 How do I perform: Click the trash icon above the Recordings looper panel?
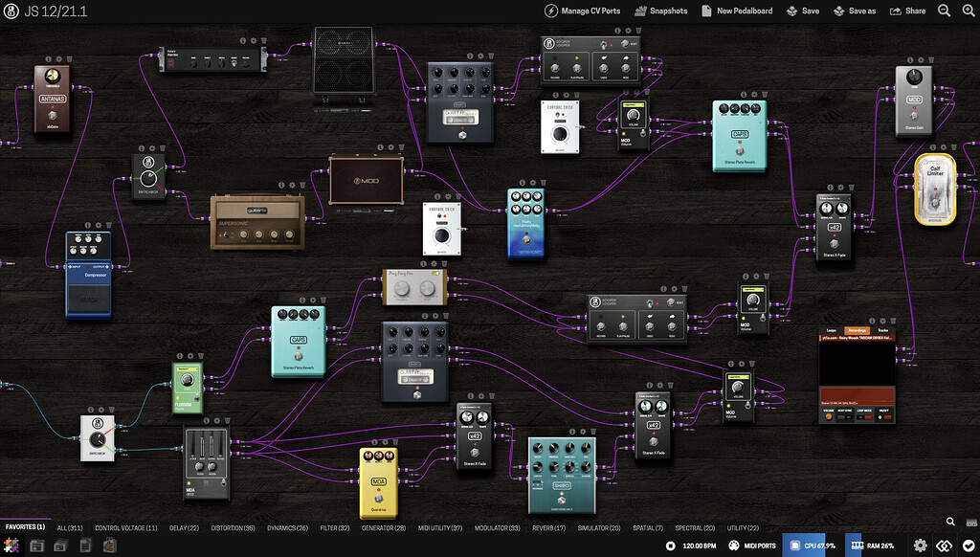tap(892, 322)
